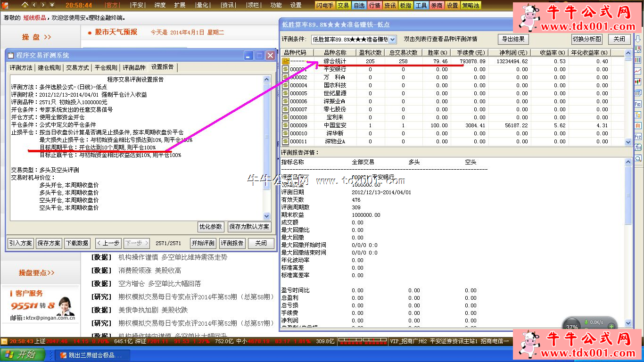This screenshot has height=362, width=644.
Task: Click the 行情 toolbar button
Action: pos(374,5)
